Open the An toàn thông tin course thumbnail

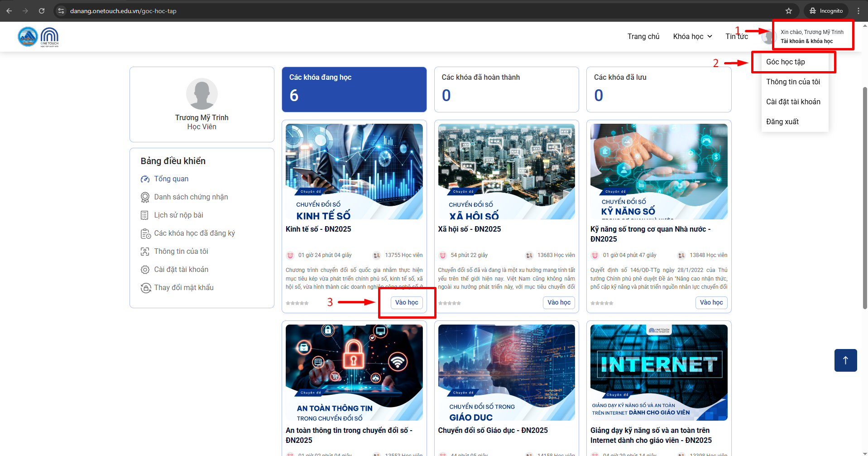click(x=354, y=373)
